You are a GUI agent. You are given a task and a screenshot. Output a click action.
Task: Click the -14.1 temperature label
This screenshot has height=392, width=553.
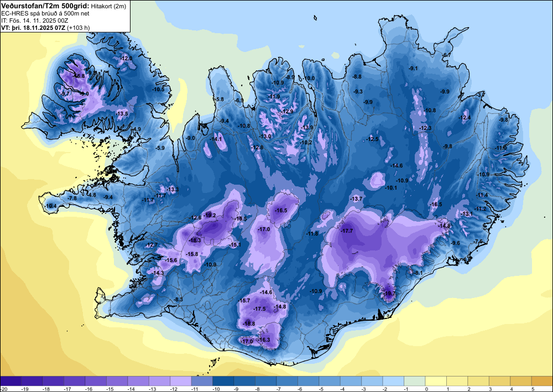click(x=216, y=139)
